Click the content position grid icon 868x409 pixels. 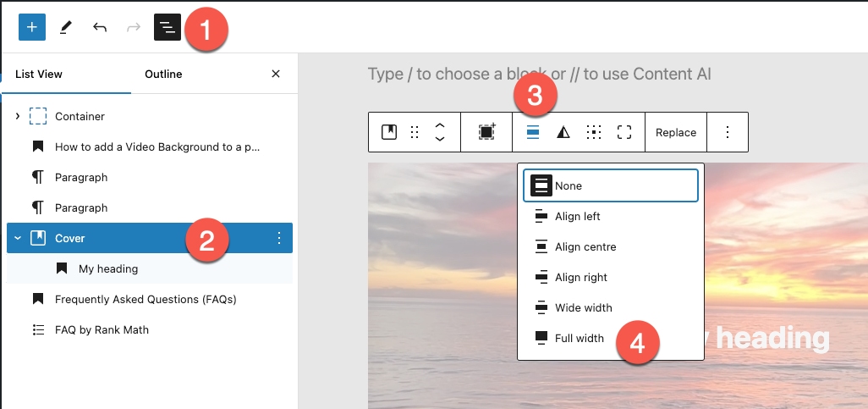click(594, 132)
